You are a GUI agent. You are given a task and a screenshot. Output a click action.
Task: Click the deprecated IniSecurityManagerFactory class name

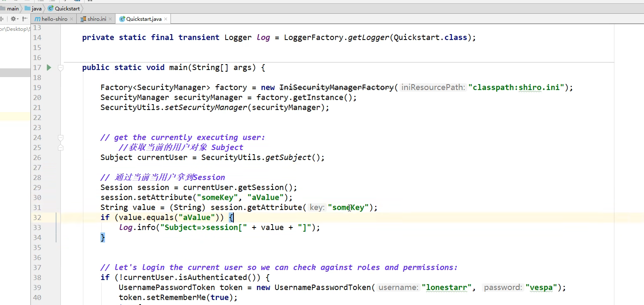(336, 87)
